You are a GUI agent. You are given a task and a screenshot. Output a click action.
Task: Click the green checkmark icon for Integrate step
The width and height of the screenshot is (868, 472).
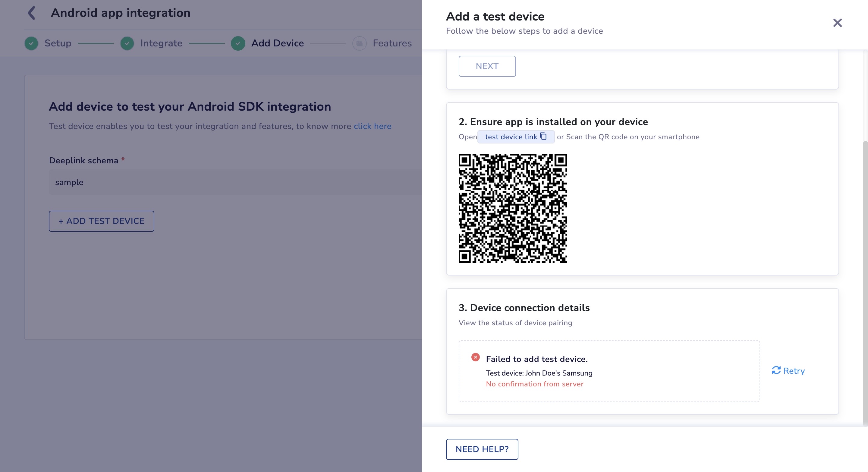[x=127, y=43]
